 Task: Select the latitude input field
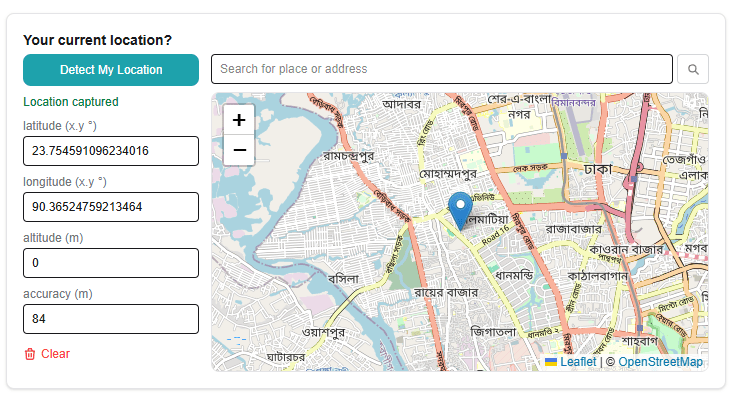[x=111, y=151]
